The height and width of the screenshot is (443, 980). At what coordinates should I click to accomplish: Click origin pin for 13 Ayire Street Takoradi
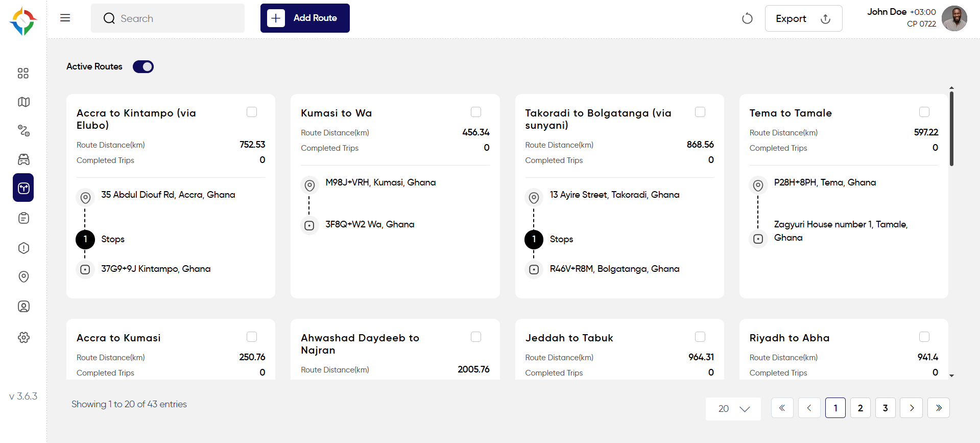tap(534, 197)
